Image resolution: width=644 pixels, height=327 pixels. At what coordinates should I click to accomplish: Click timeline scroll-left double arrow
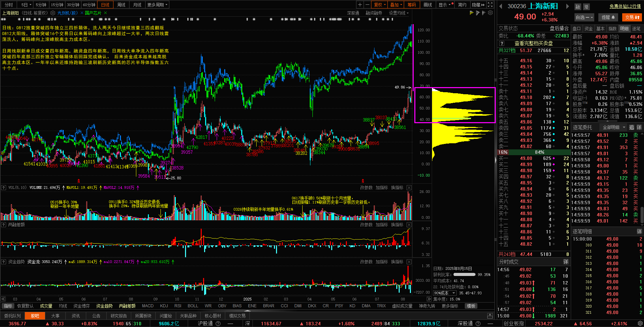click(3, 299)
